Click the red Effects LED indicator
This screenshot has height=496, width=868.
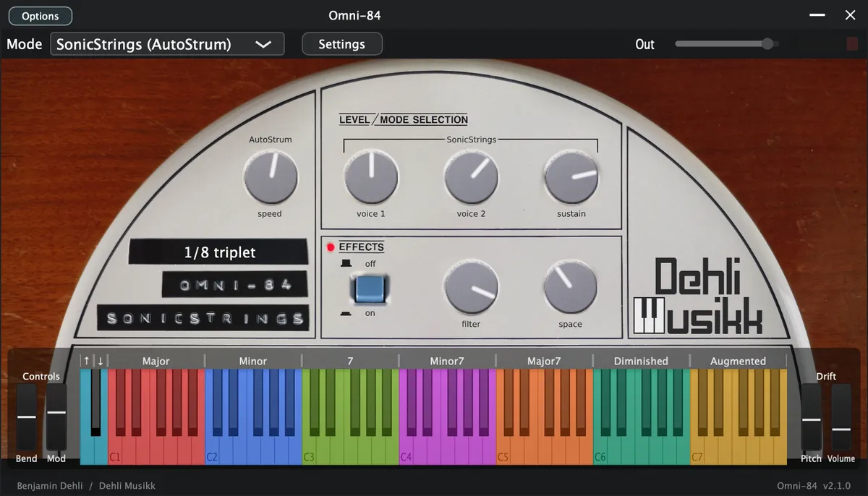pos(331,247)
